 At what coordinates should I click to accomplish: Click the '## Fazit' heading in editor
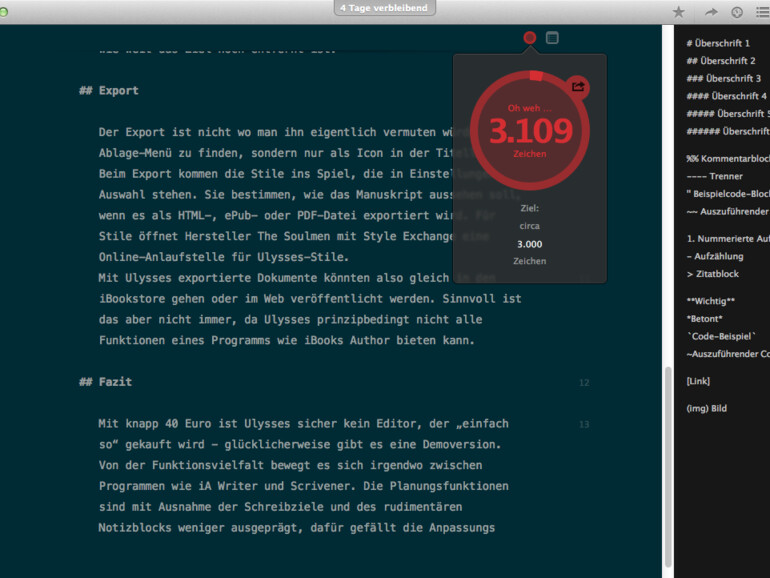tap(106, 382)
